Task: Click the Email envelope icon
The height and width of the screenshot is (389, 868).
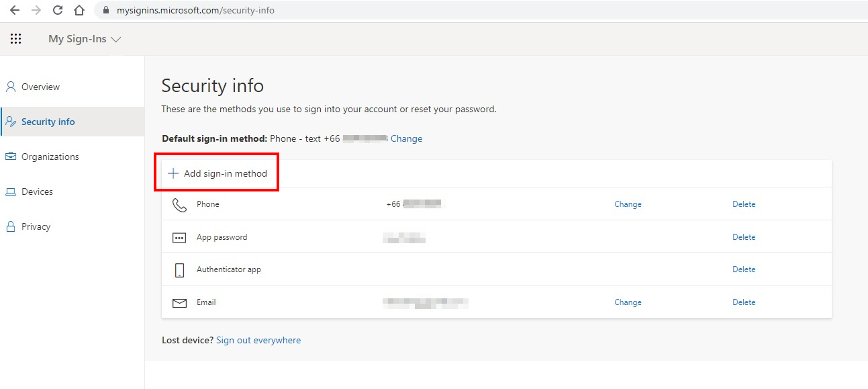Action: pos(179,303)
